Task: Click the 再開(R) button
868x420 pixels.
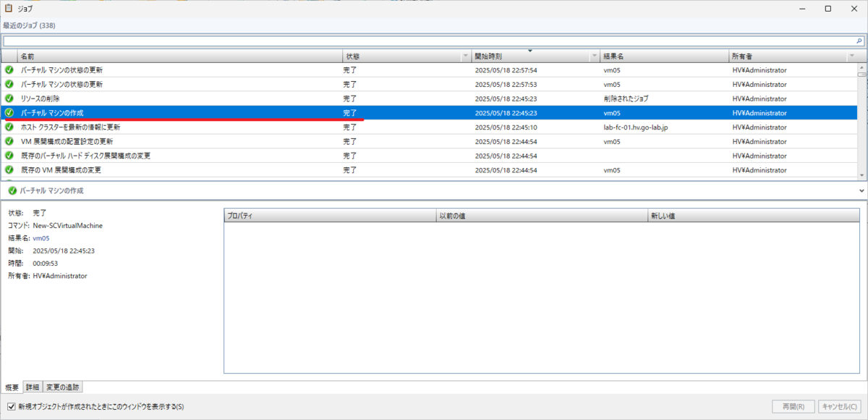Action: pos(793,407)
